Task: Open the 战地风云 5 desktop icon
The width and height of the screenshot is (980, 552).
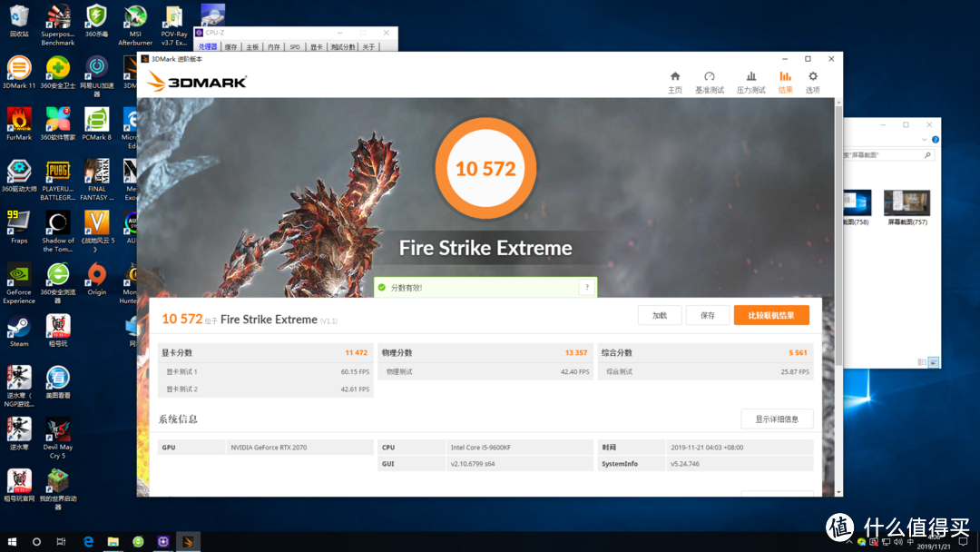Action: pyautogui.click(x=96, y=232)
